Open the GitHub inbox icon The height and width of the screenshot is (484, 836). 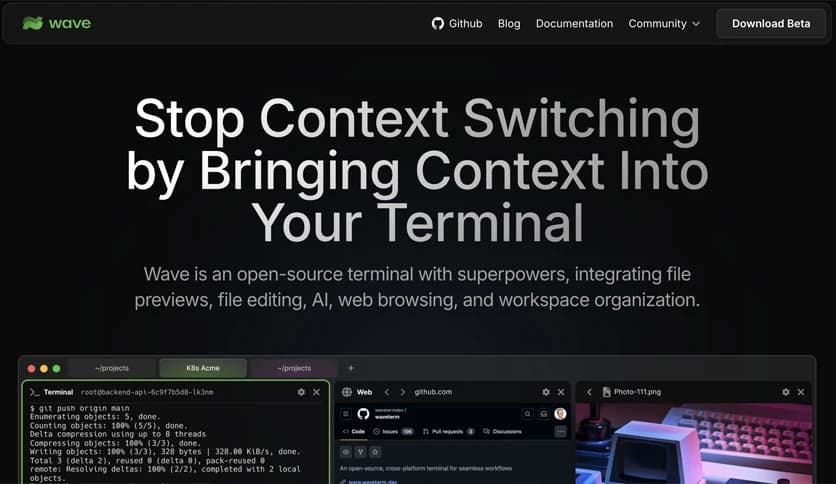(x=543, y=414)
